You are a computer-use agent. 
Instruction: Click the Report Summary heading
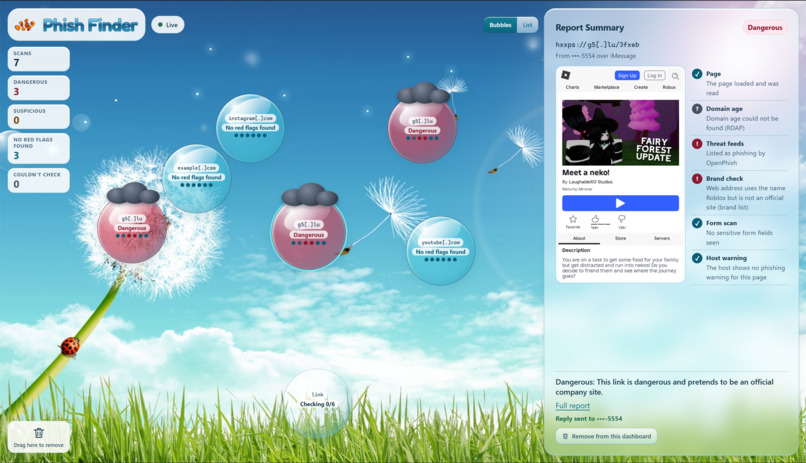point(590,28)
